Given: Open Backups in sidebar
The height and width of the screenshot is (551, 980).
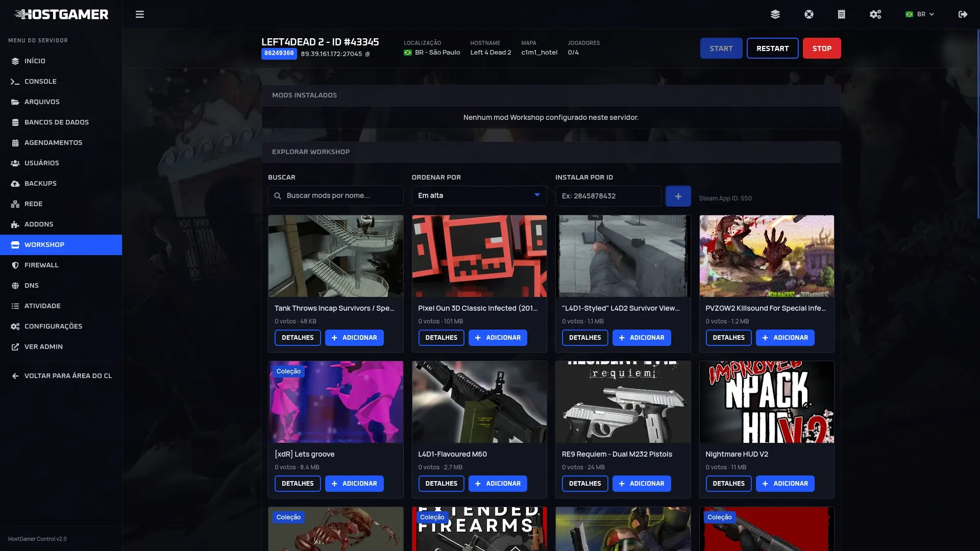Looking at the screenshot, I should tap(61, 184).
